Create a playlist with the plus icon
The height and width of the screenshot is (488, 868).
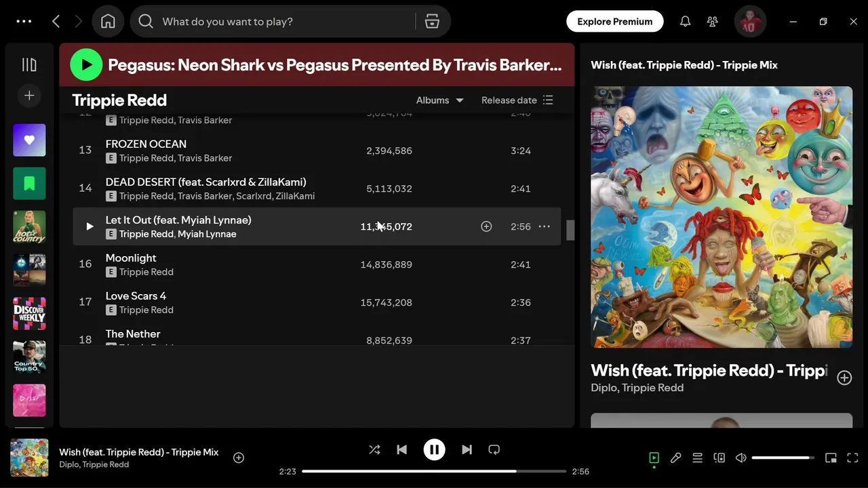coord(29,96)
